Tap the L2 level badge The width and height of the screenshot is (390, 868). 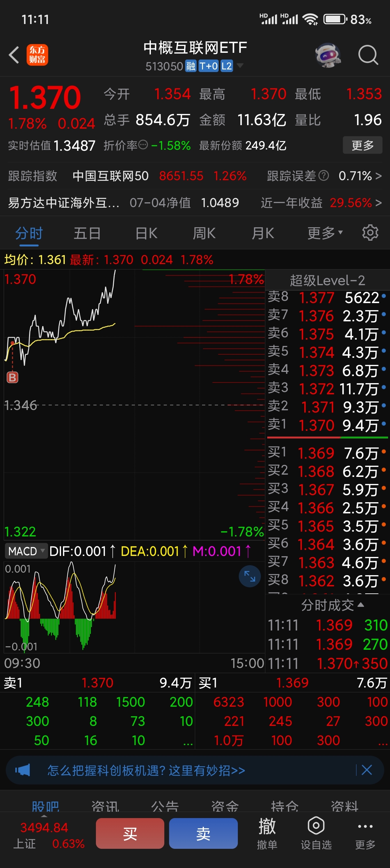pos(226,66)
